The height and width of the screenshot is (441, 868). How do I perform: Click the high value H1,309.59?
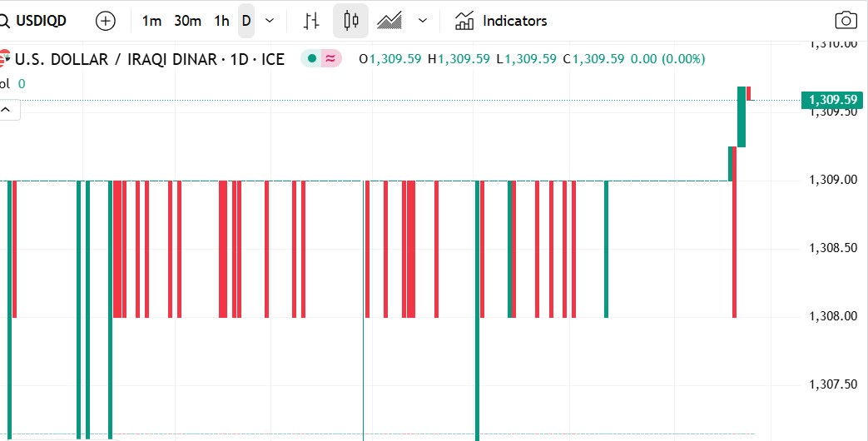pyautogui.click(x=459, y=58)
